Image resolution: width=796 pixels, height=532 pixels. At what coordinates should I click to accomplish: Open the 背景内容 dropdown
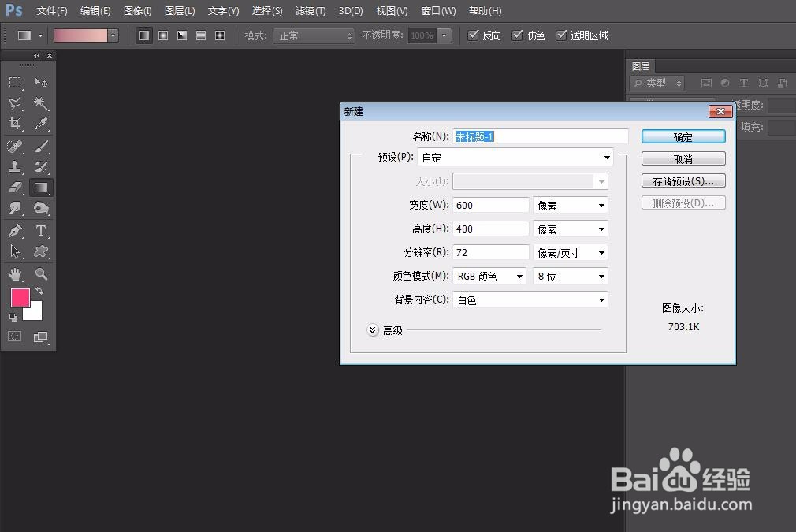coord(530,300)
